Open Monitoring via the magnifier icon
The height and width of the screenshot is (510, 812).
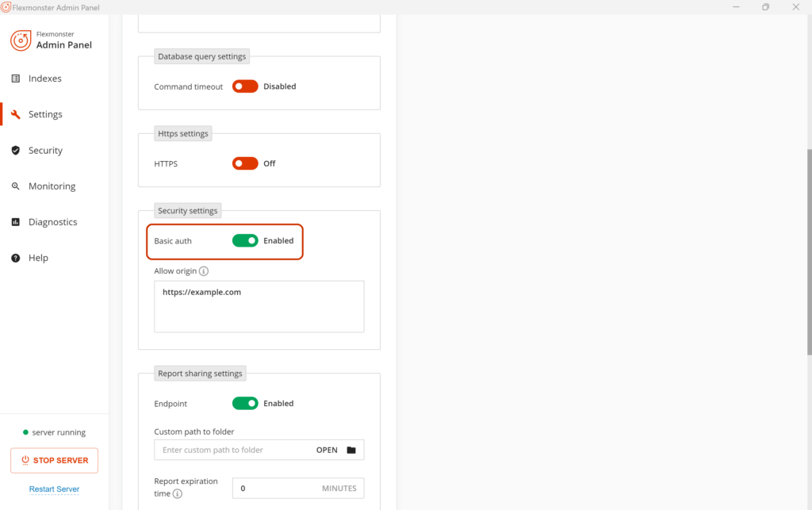(x=17, y=186)
